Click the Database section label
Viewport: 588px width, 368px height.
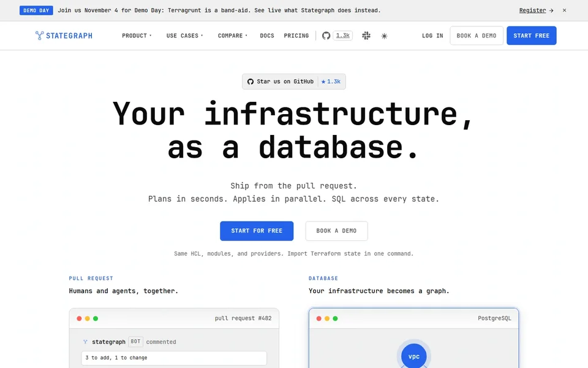click(x=323, y=278)
